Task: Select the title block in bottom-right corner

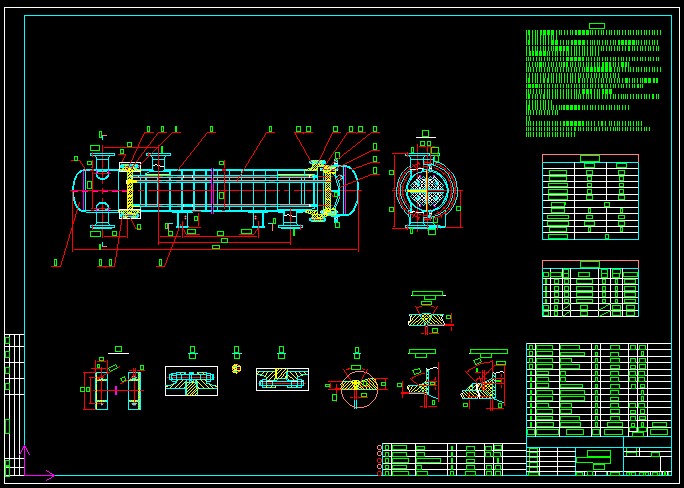Action: coord(598,457)
